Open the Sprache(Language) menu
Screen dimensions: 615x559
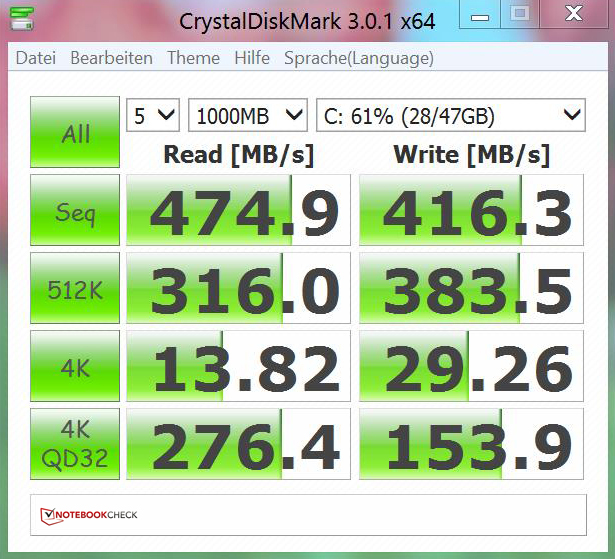tap(359, 58)
